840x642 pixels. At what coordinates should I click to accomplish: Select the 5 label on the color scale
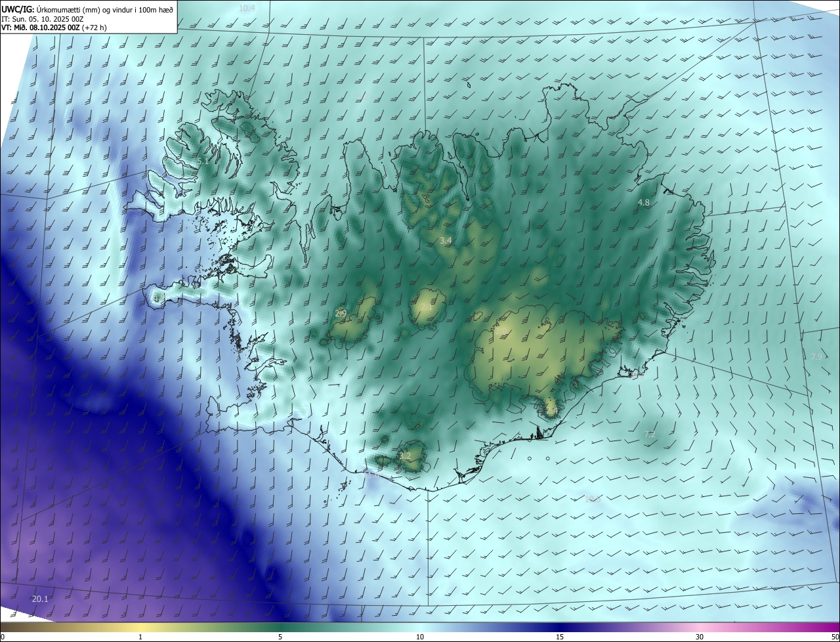click(280, 637)
